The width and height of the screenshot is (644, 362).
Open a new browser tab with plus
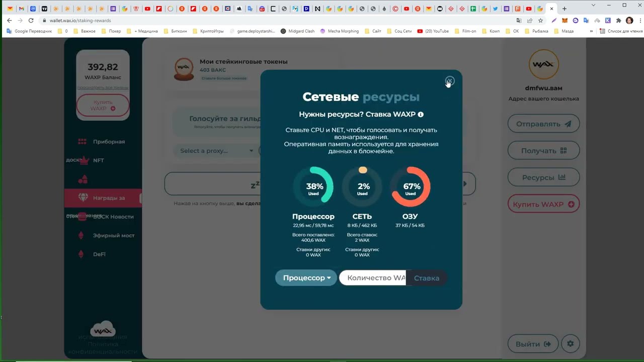click(564, 9)
